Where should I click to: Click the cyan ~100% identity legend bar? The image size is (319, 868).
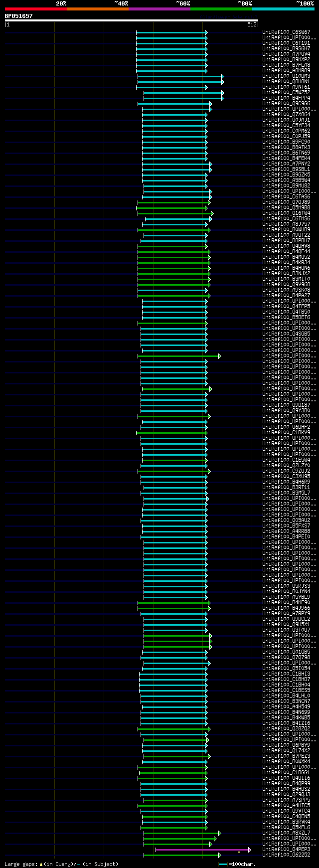tap(283, 8)
